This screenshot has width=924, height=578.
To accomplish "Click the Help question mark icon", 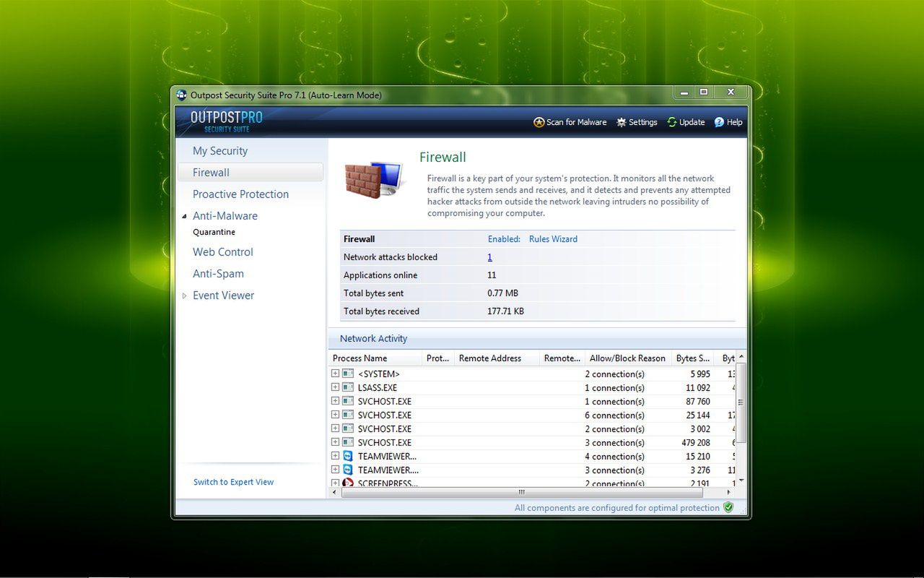I will [x=719, y=122].
